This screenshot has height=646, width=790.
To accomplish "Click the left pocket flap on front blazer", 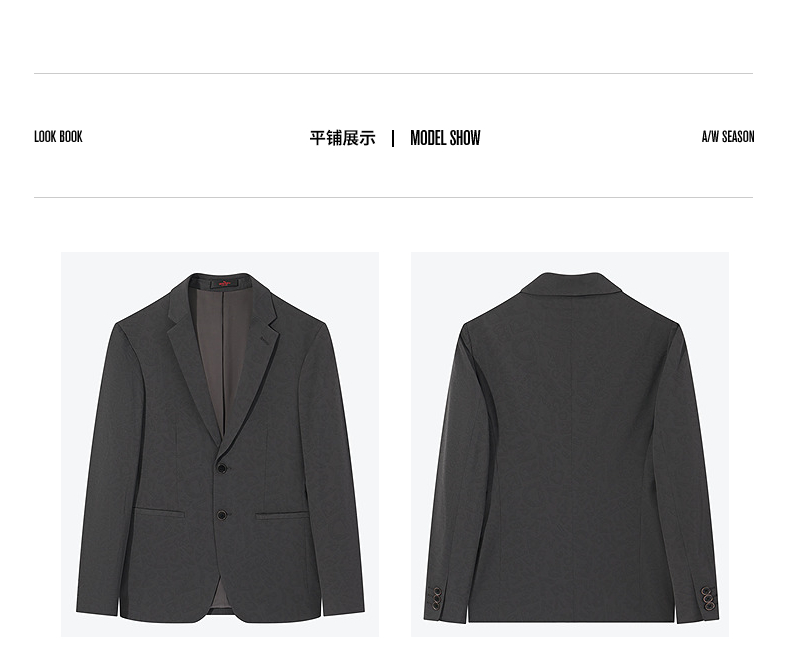I will 159,512.
